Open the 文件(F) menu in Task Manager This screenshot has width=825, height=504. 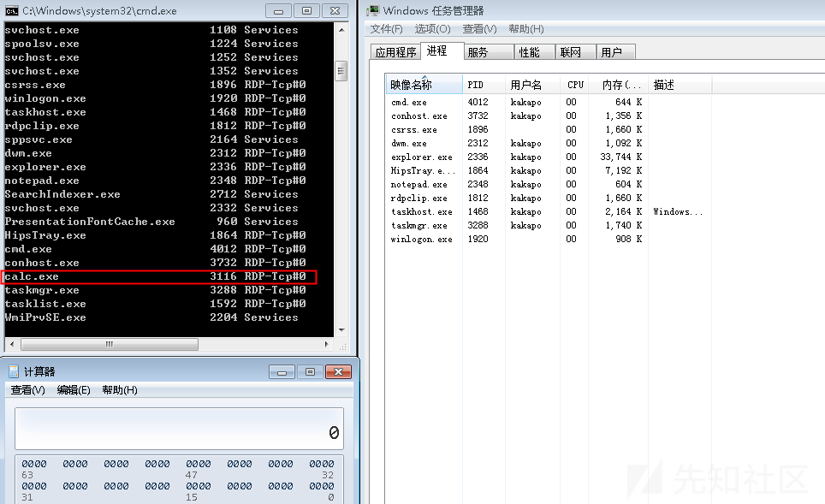pyautogui.click(x=386, y=29)
